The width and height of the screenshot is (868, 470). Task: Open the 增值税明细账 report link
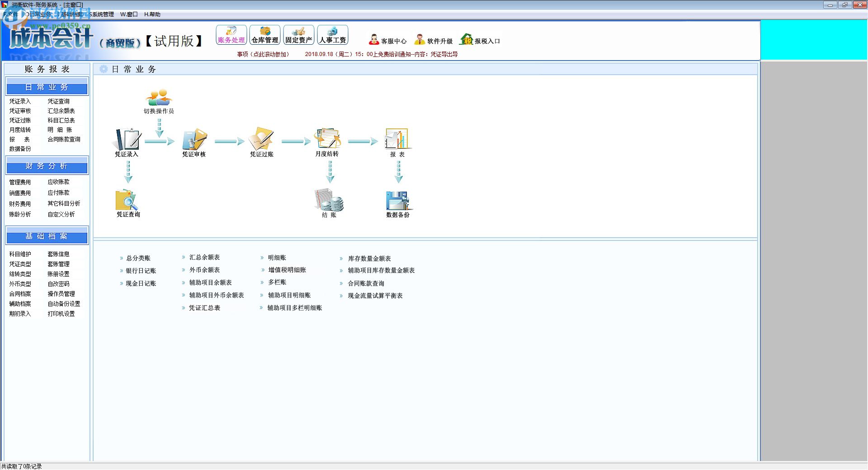[287, 270]
